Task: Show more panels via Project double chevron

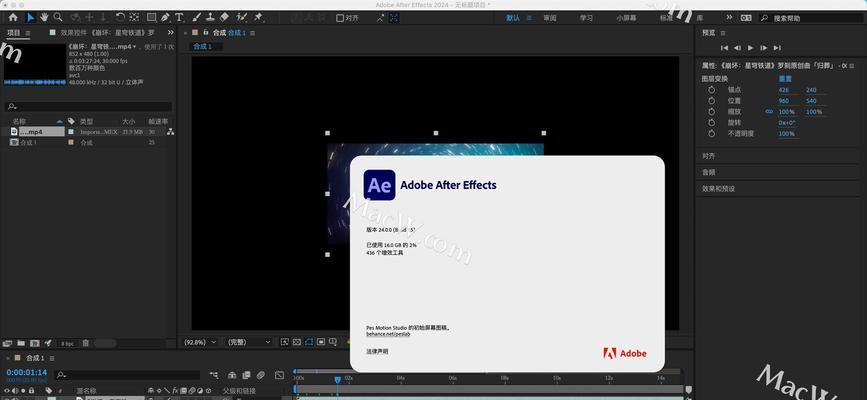Action: point(170,33)
